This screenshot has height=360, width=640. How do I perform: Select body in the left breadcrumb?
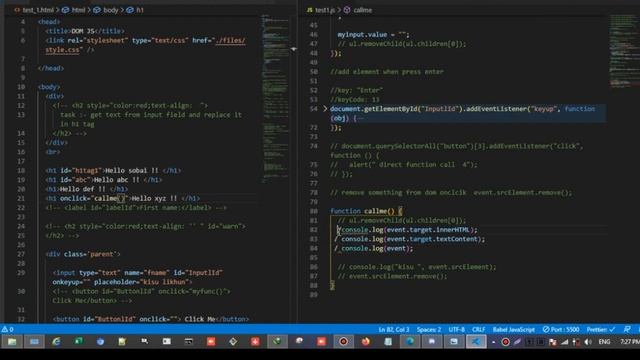pos(111,10)
